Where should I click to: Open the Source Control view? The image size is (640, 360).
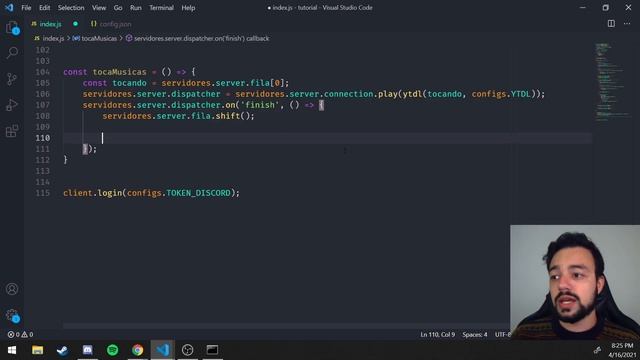pyautogui.click(x=12, y=79)
